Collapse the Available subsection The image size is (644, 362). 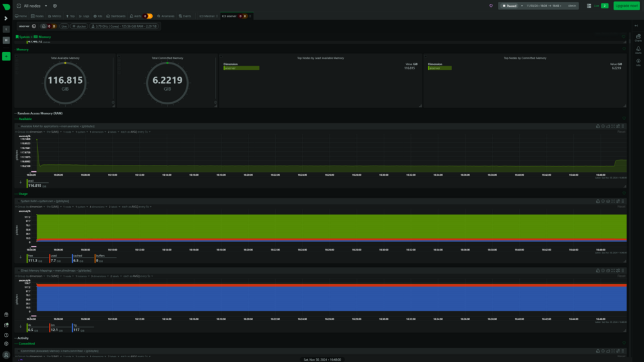coord(24,119)
